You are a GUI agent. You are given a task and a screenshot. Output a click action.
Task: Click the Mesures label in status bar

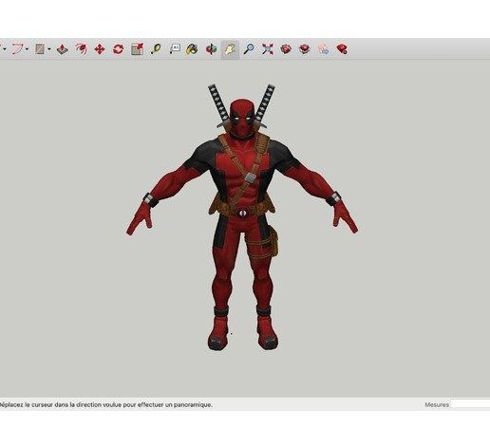coord(437,404)
